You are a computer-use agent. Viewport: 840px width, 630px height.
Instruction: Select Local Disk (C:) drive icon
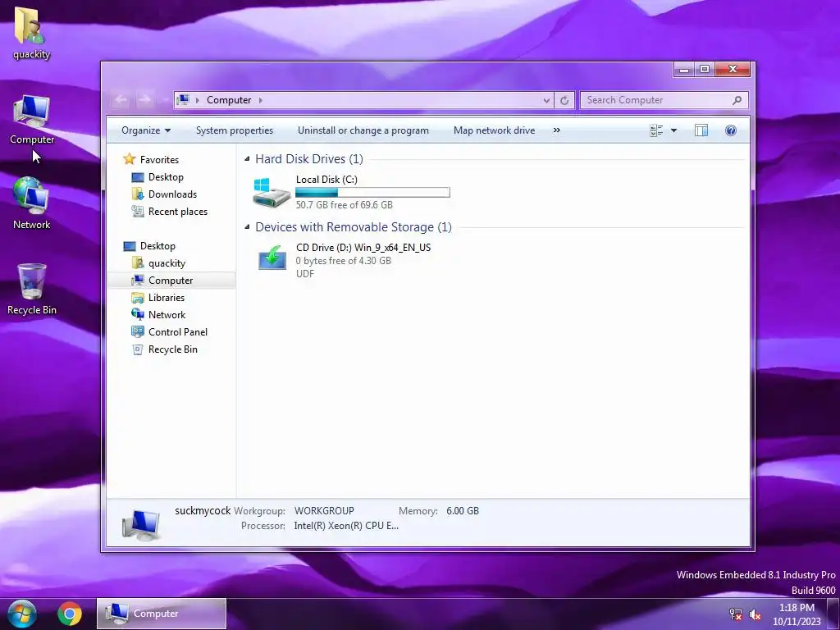coord(271,192)
